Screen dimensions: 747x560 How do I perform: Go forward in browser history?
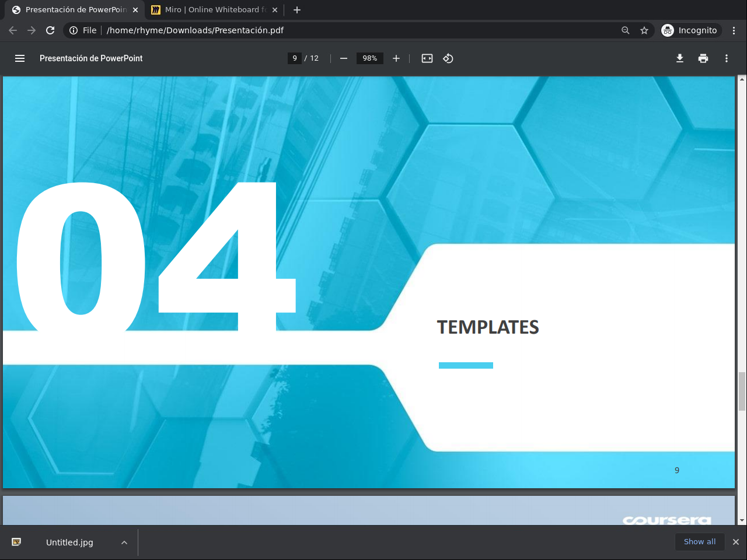pos(32,30)
